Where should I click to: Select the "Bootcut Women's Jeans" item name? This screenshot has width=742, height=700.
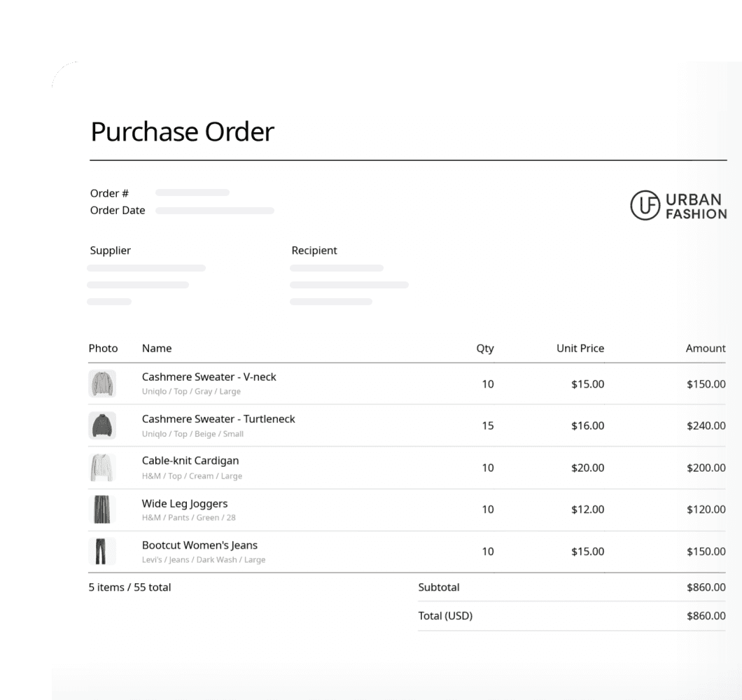coord(199,545)
